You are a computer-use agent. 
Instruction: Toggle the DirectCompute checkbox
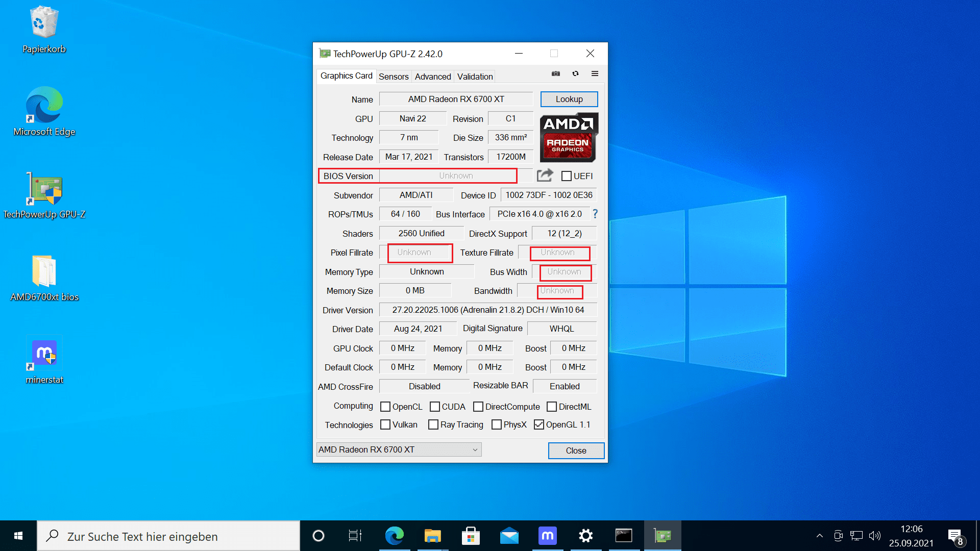coord(478,407)
